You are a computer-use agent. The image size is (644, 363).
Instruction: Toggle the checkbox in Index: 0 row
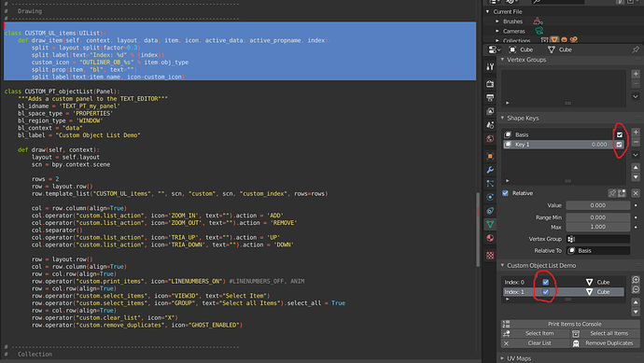pyautogui.click(x=545, y=282)
